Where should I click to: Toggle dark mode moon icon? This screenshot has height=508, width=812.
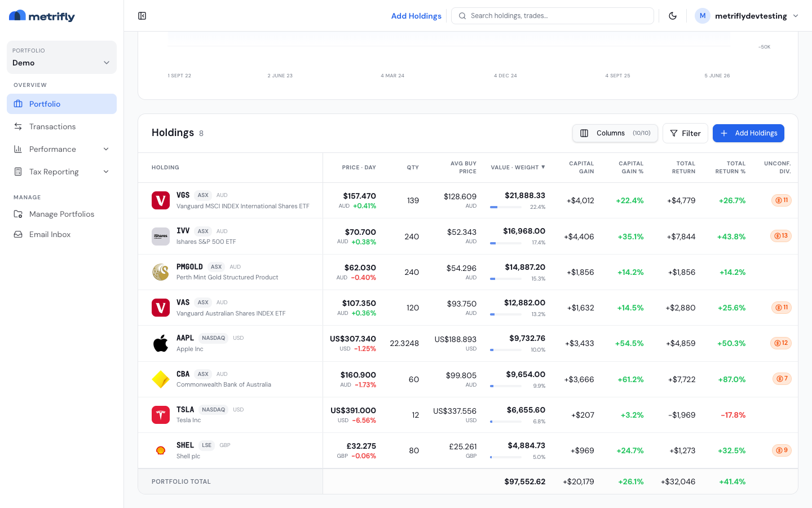673,16
